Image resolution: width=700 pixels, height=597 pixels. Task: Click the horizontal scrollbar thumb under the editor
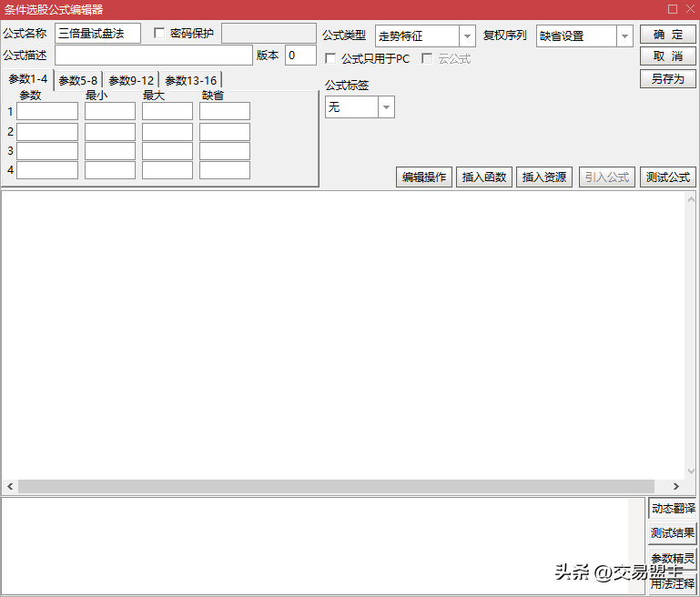click(336, 486)
